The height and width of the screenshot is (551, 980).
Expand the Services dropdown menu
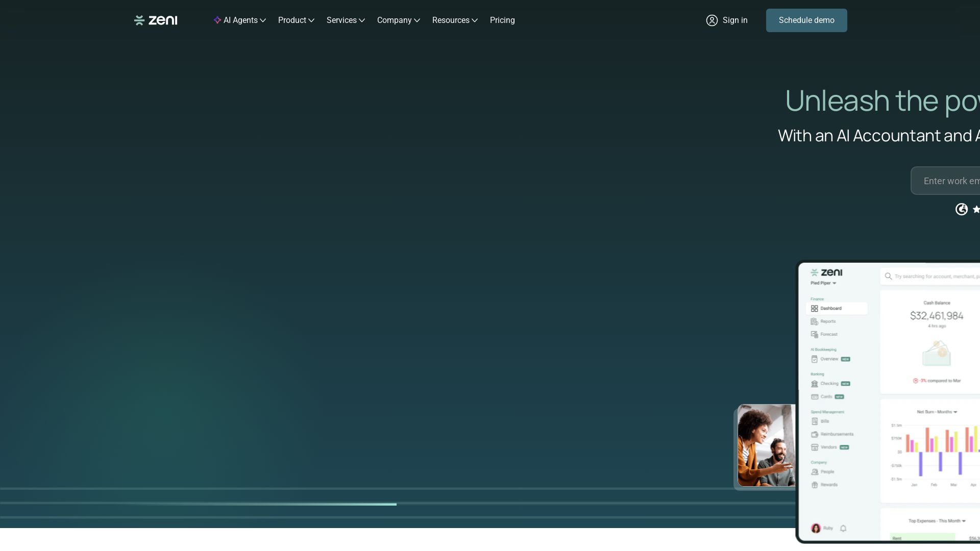[x=346, y=20]
